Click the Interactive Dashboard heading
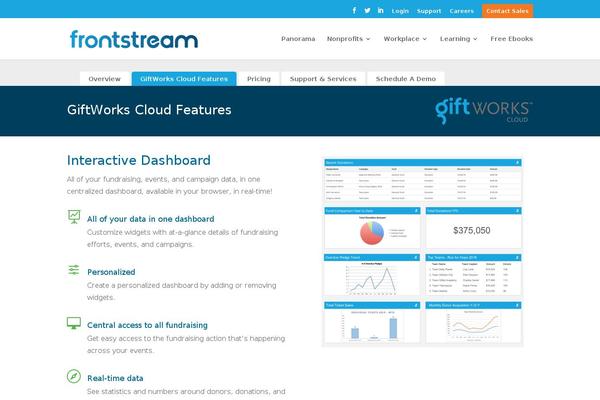This screenshot has height=400, width=600. coord(139,160)
